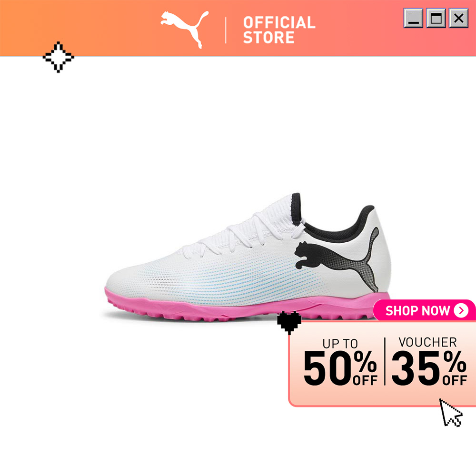
Task: Minimize the retro window using underscore button
Action: point(413,18)
